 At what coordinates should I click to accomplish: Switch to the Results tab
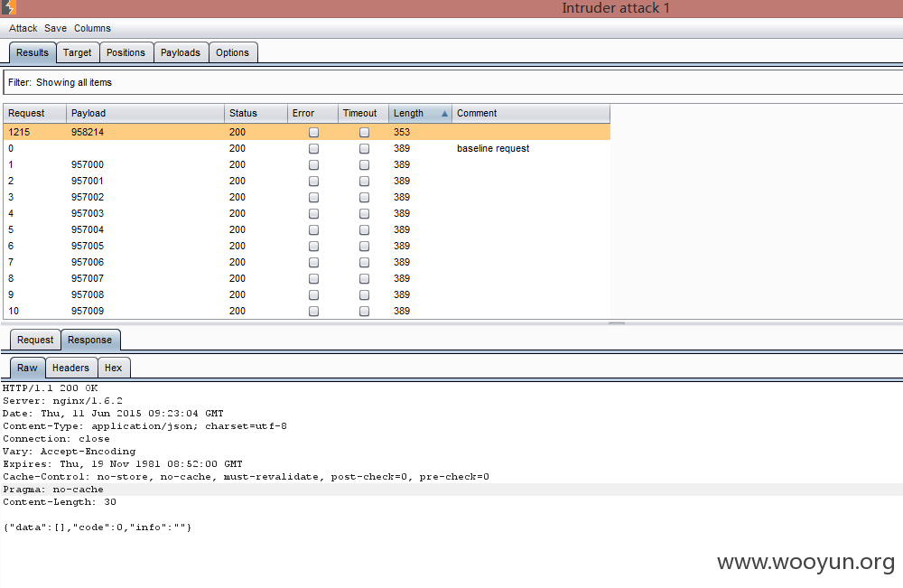tap(33, 52)
